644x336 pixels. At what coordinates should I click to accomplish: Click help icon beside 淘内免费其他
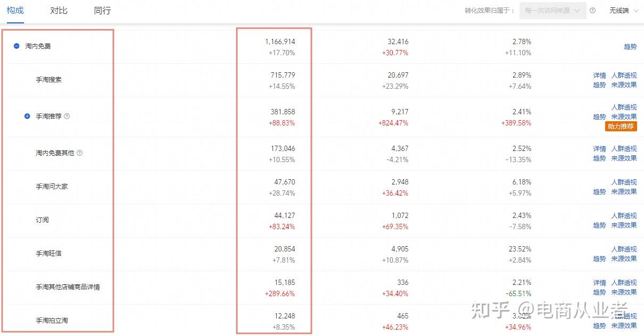pos(80,153)
